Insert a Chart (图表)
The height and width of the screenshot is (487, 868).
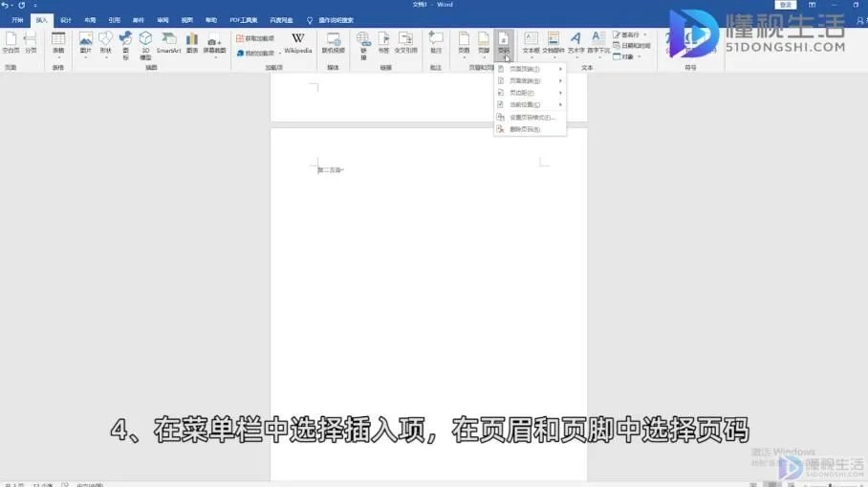click(x=192, y=43)
